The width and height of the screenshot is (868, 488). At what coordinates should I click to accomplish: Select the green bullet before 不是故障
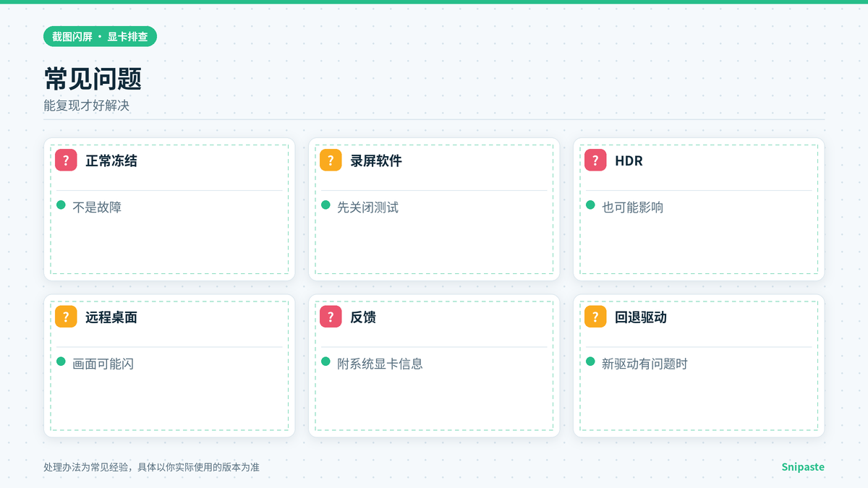[x=61, y=205]
